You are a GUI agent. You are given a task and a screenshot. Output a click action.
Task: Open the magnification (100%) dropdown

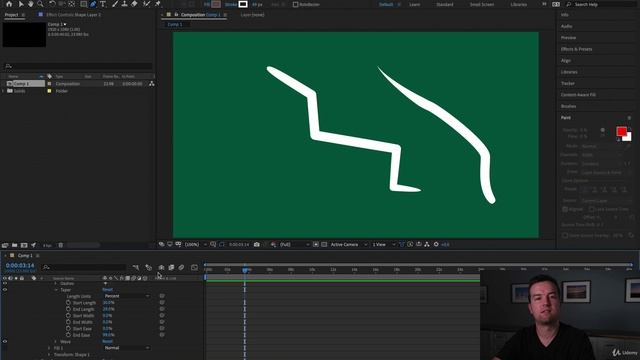tap(195, 244)
